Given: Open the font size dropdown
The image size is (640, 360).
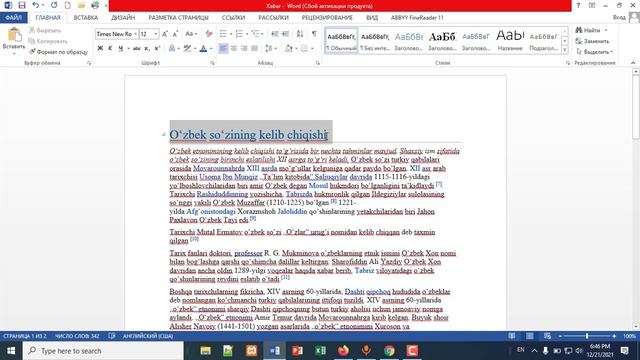Looking at the screenshot, I should (x=156, y=34).
